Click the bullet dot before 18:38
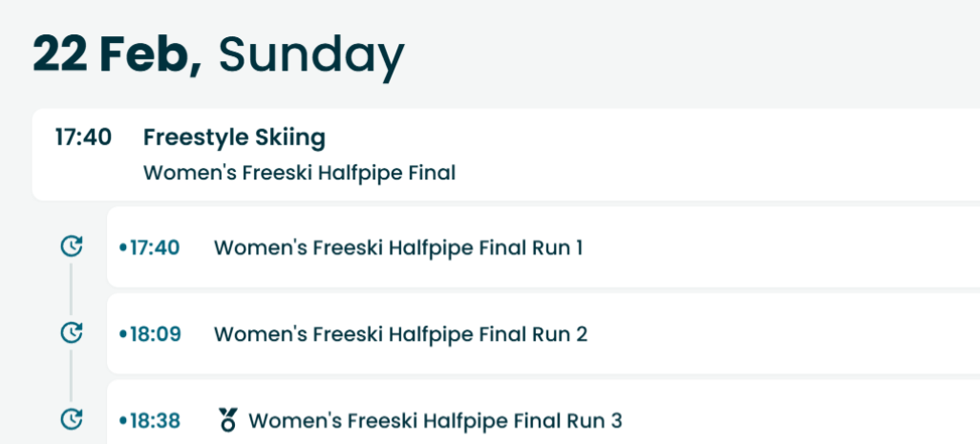980x444 pixels. (x=122, y=420)
